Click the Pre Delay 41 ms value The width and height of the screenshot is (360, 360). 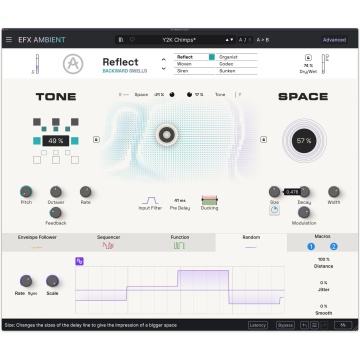coord(180,201)
